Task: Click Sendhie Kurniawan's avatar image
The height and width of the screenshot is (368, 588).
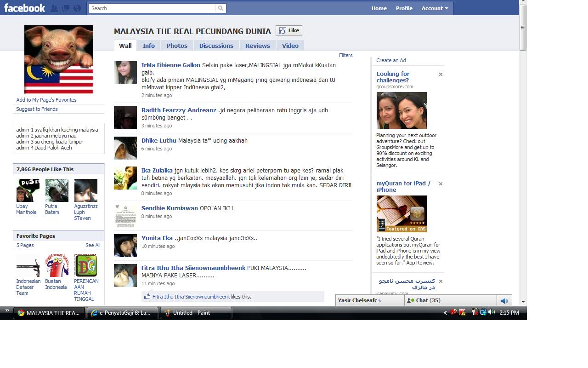Action: click(125, 216)
